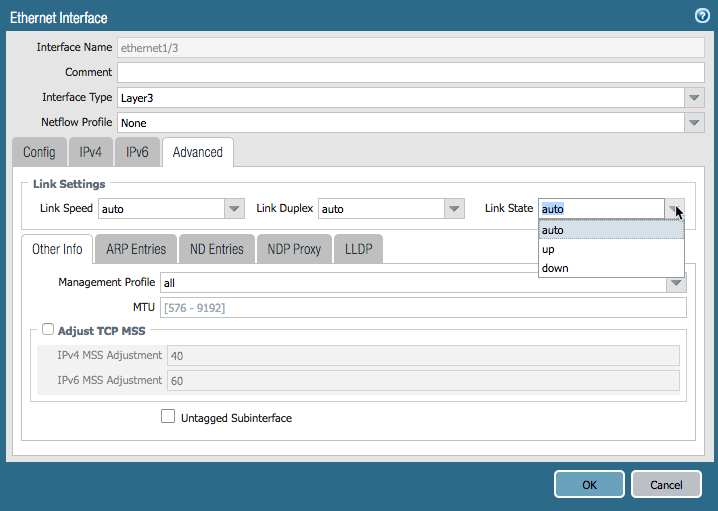
Task: Check the Untagged Subinterface box
Action: pyautogui.click(x=168, y=417)
